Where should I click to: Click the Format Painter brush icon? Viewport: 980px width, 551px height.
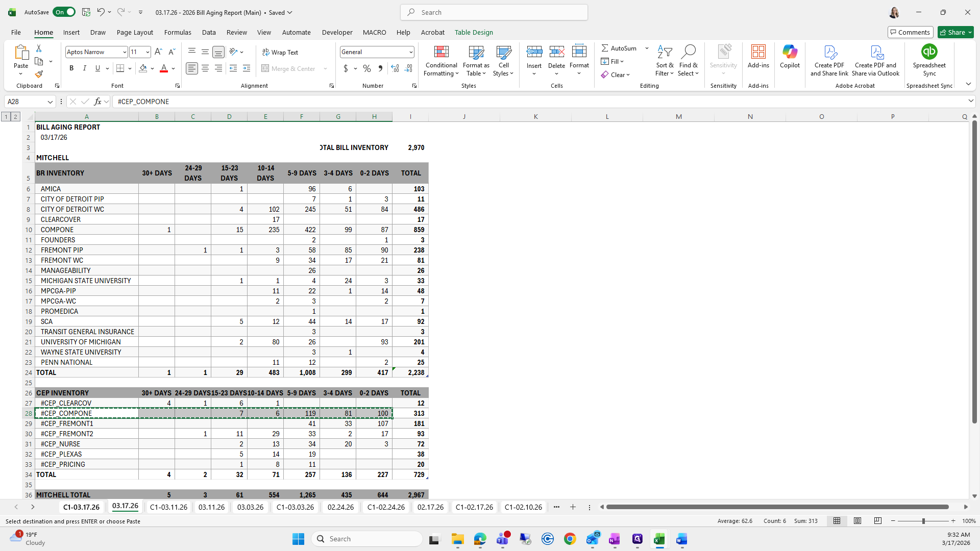[x=39, y=74]
